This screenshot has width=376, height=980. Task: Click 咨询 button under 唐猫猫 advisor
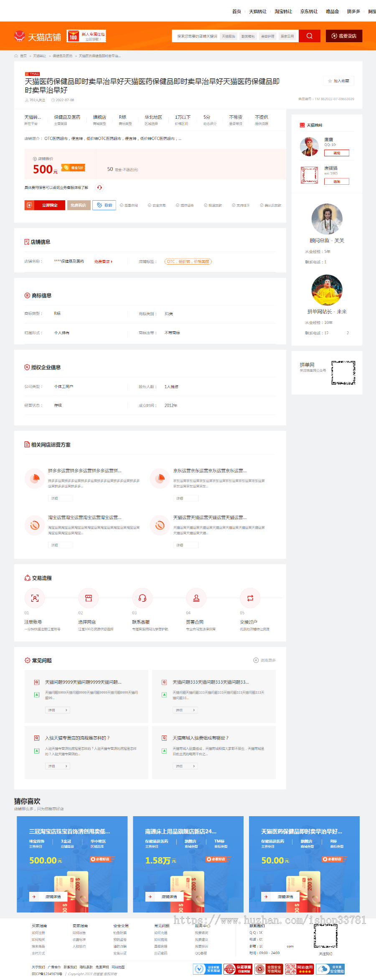coord(337,181)
